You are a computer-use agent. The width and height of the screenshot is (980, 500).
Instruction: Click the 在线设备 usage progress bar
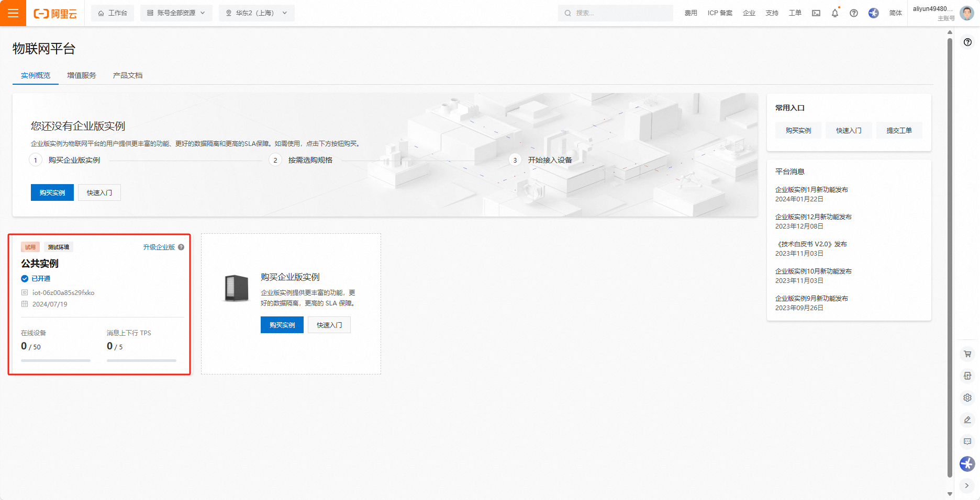(x=55, y=360)
